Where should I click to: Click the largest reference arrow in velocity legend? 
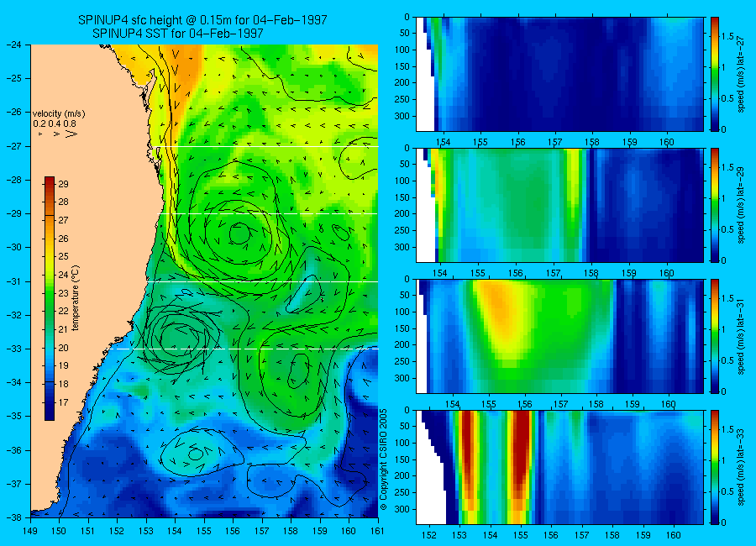pos(71,134)
